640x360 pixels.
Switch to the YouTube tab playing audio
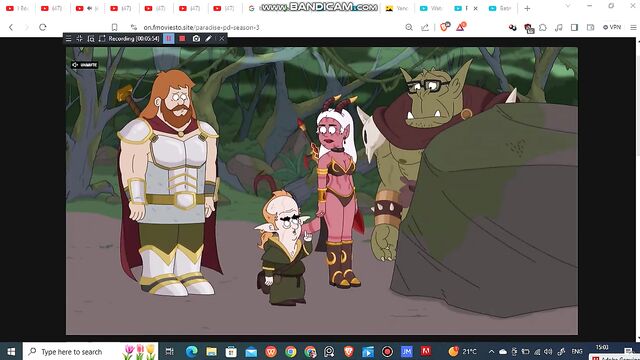point(87,8)
